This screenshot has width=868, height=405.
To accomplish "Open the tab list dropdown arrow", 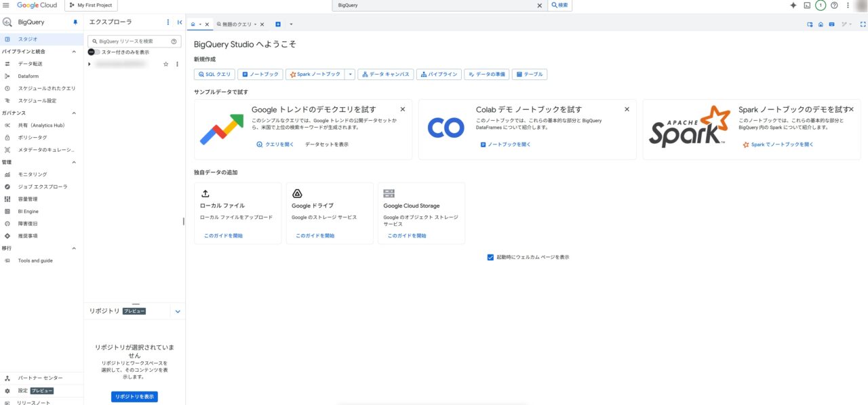I will coord(291,24).
